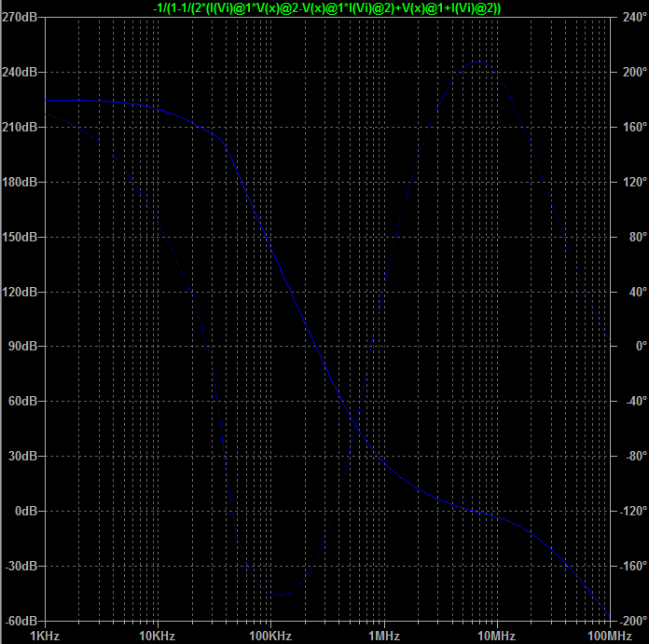Click the 80° right phase axis label

click(638, 237)
